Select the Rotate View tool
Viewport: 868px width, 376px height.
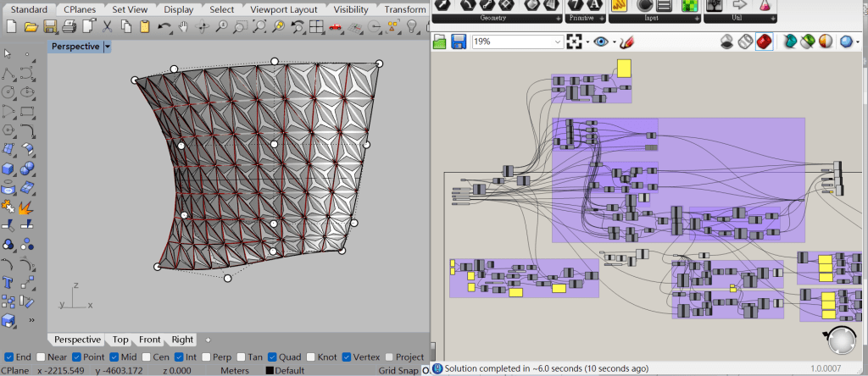(203, 26)
